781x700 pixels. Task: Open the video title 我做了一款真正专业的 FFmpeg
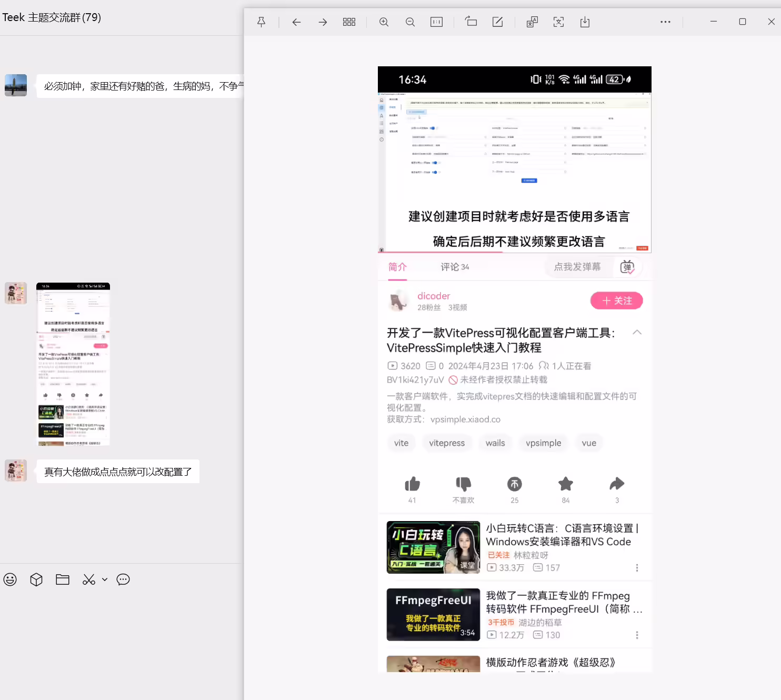(x=564, y=602)
